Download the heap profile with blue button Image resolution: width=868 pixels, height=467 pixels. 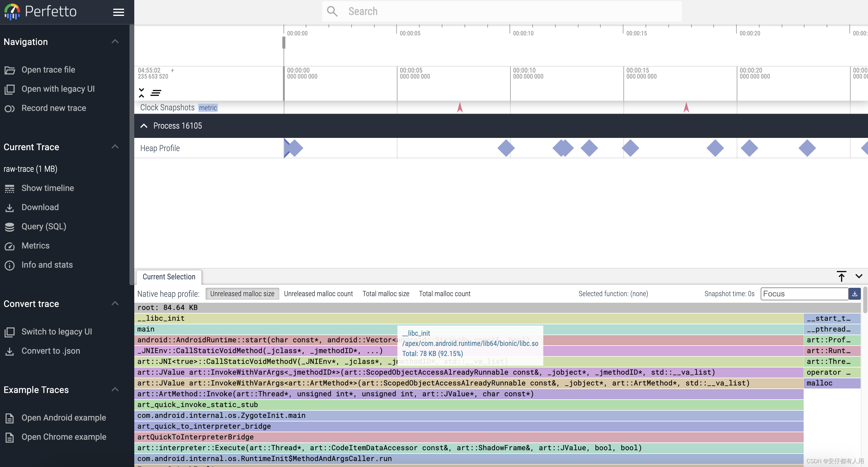pos(855,293)
